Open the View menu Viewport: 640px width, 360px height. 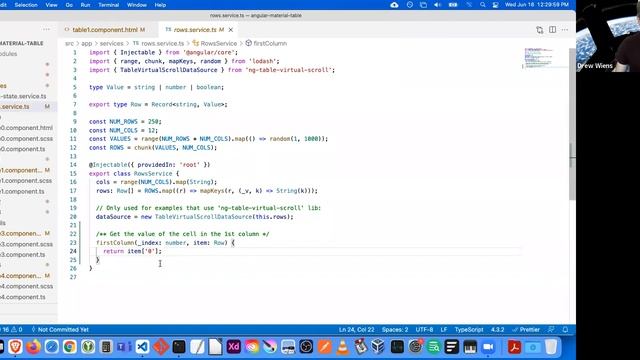pyautogui.click(x=51, y=5)
